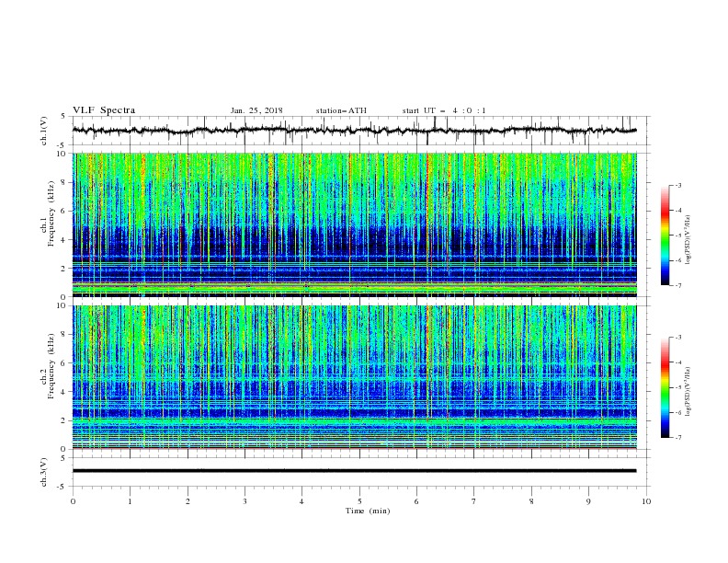This screenshot has width=728, height=563.
Task: Click the ch.2 spectrogram color scale bar
Action: point(665,387)
